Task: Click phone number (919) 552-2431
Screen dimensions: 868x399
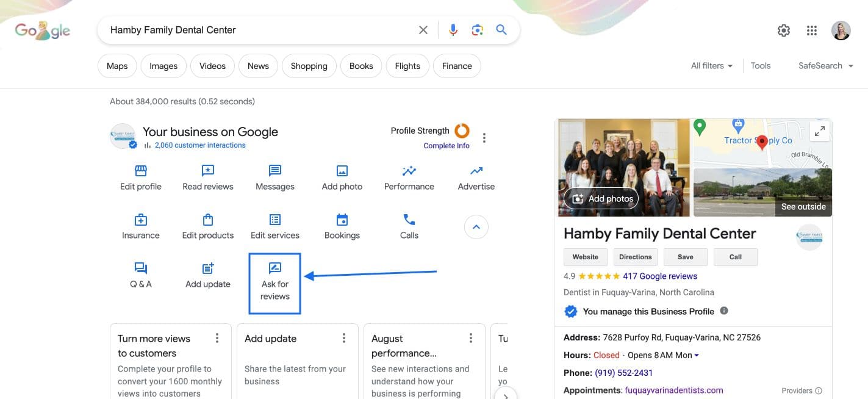Action: 624,373
